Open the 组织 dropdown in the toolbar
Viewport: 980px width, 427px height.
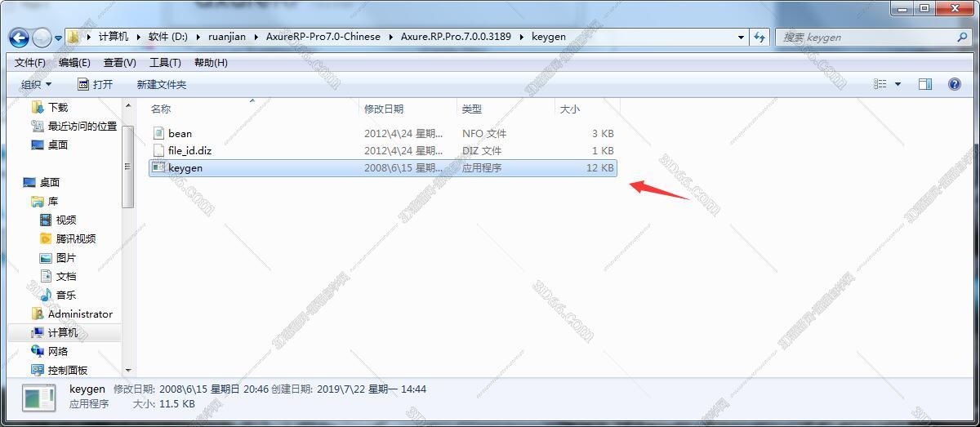click(x=36, y=84)
